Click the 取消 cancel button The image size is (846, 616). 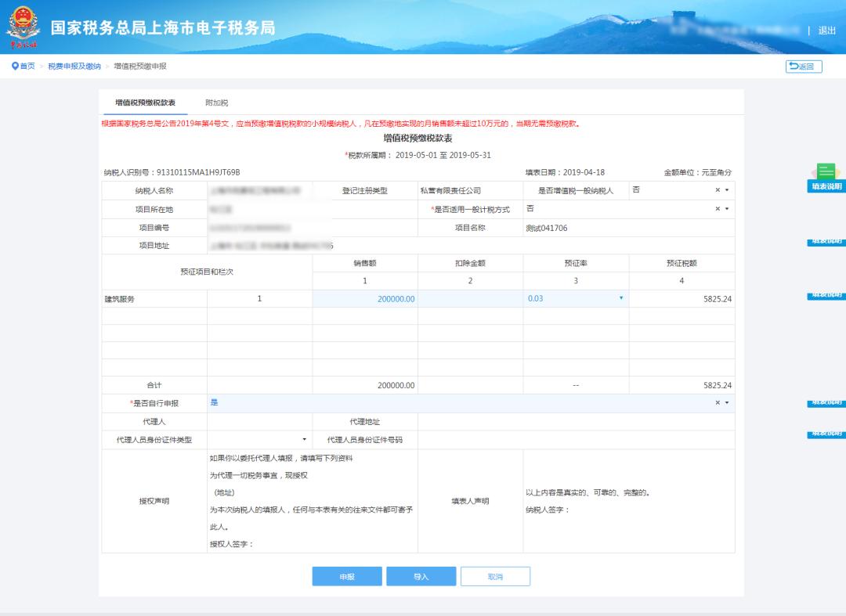pos(495,577)
